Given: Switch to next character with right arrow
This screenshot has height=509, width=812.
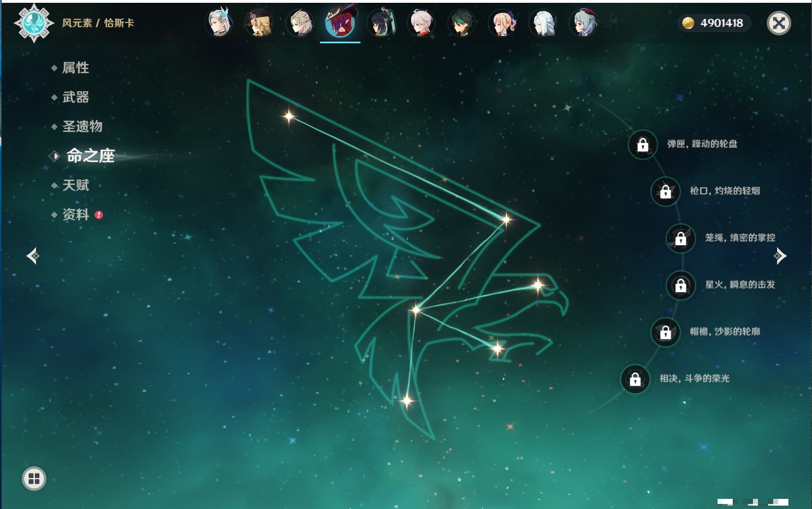Looking at the screenshot, I should click(x=780, y=256).
